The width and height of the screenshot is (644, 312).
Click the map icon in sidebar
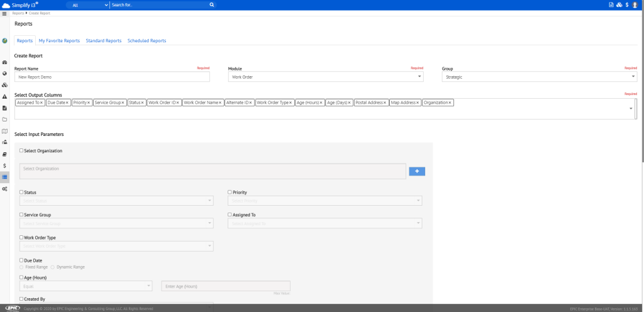[x=4, y=131]
